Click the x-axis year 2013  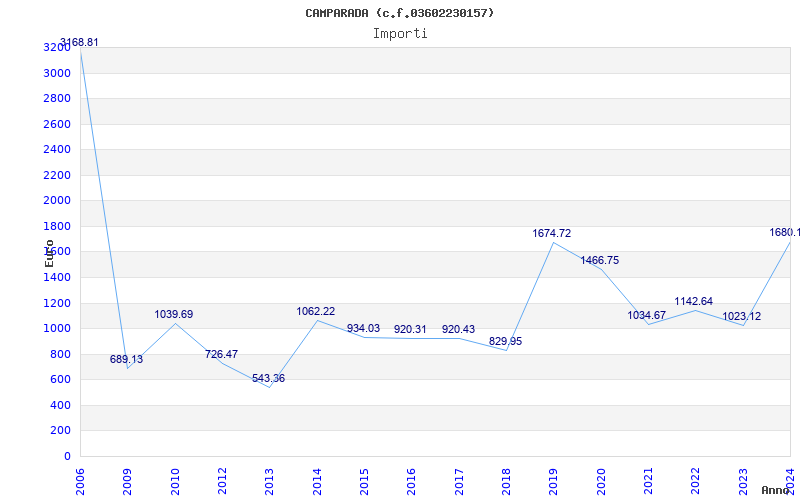[x=269, y=482]
